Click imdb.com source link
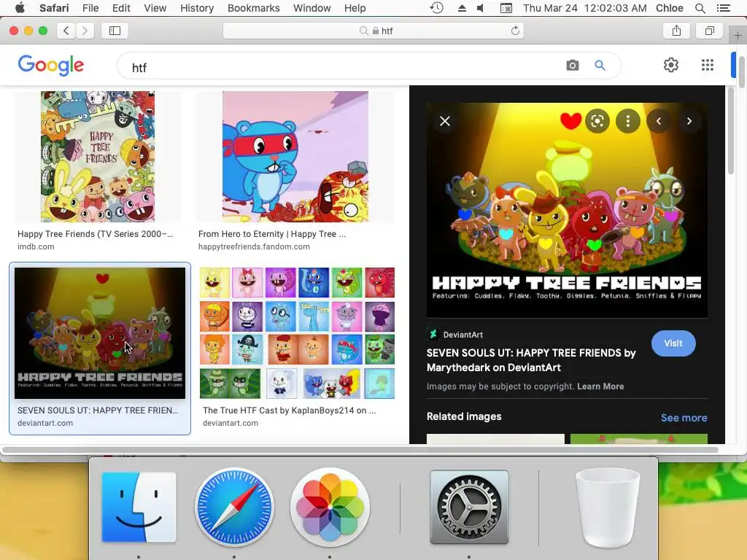The height and width of the screenshot is (560, 747). point(36,246)
